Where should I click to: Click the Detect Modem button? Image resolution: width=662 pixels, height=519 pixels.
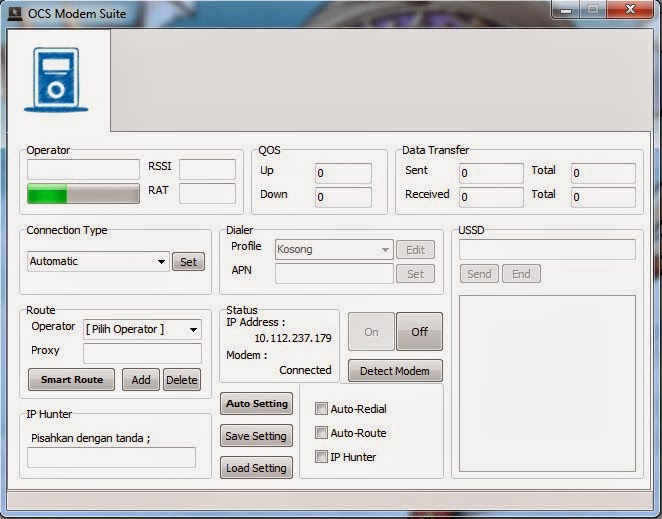coord(395,371)
